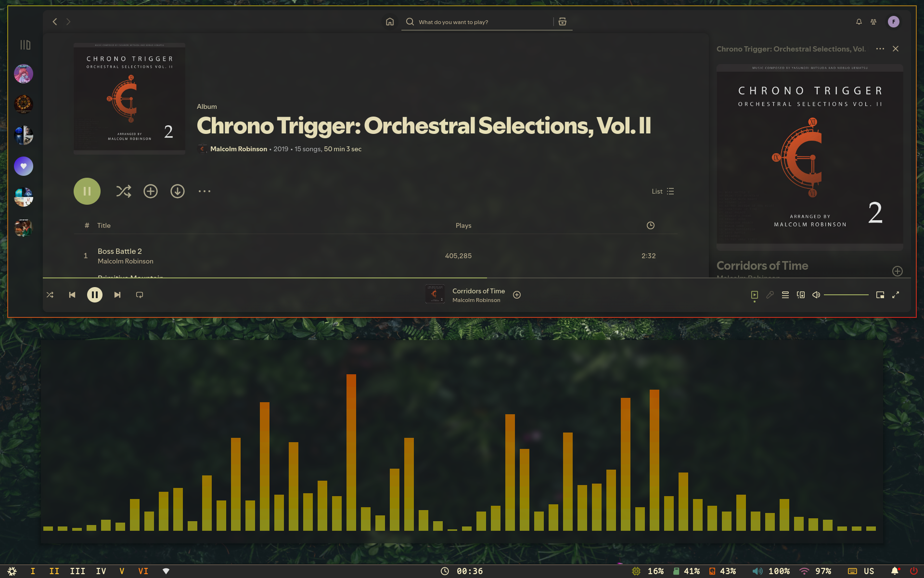Go back with the left arrow

pos(55,22)
